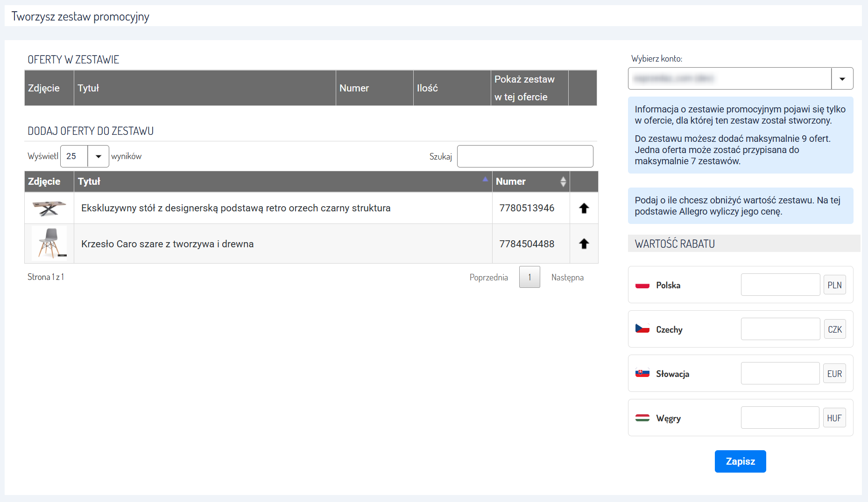Click the Czechy CZK discount field
868x502 pixels.
(x=780, y=329)
